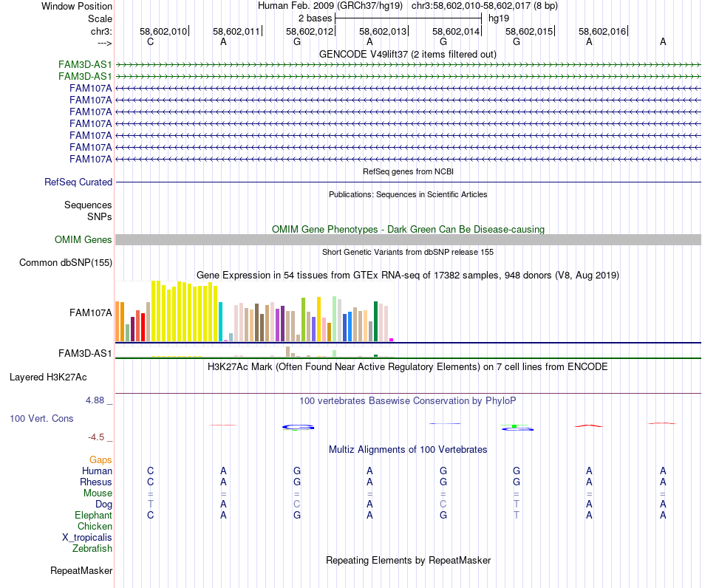Select the 58,602,010 position label
Image resolution: width=702 pixels, height=588 pixels.
point(163,31)
